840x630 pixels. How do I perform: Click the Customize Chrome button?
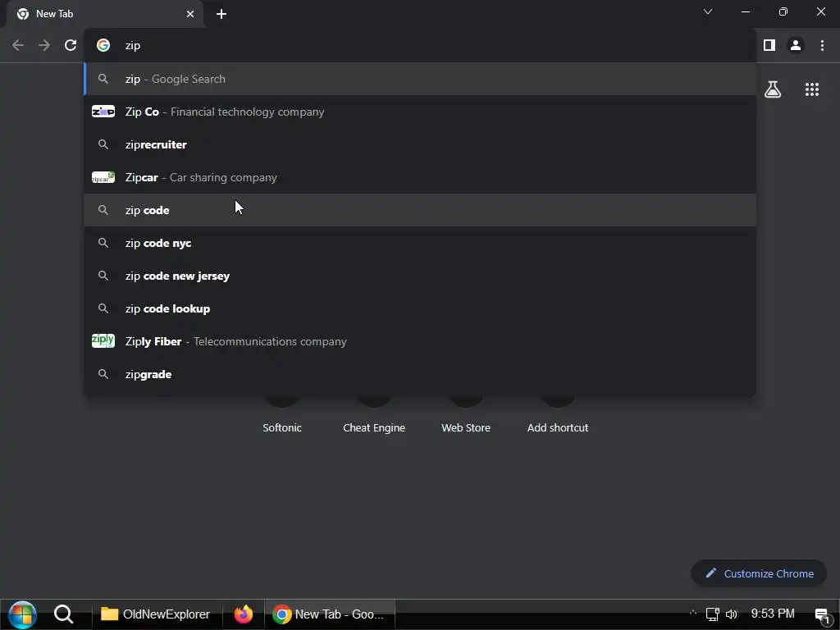click(759, 573)
